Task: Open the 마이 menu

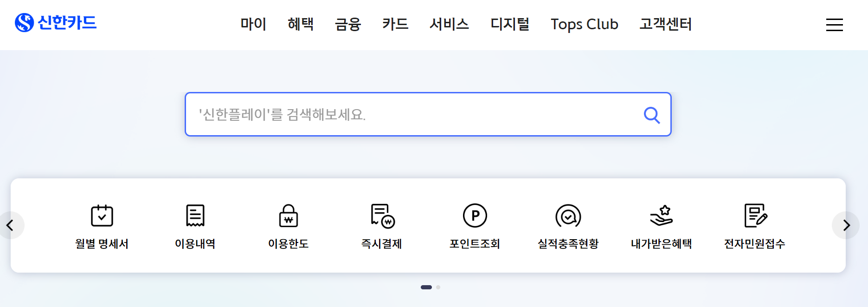Action: coord(253,24)
